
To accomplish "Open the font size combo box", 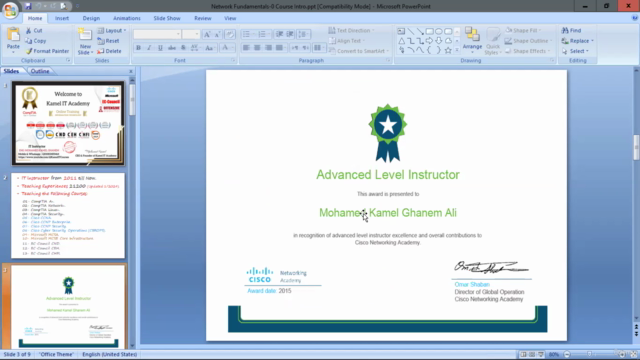I will 191,34.
